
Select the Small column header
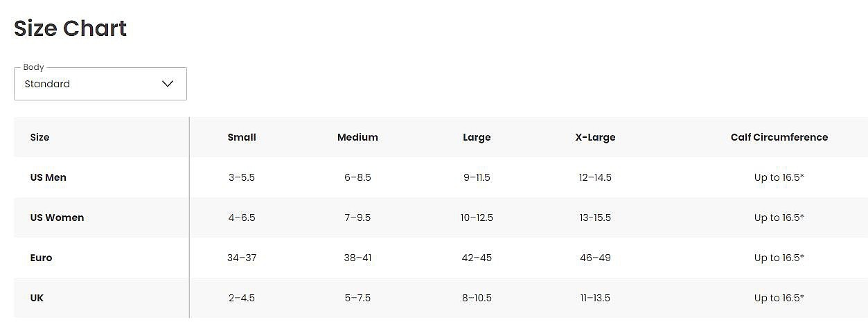coord(242,137)
